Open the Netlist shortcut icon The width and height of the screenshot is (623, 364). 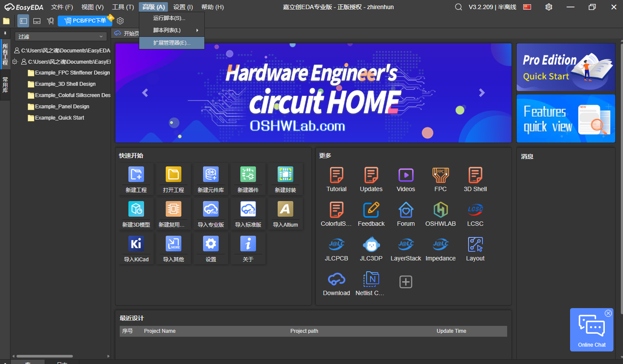(371, 279)
